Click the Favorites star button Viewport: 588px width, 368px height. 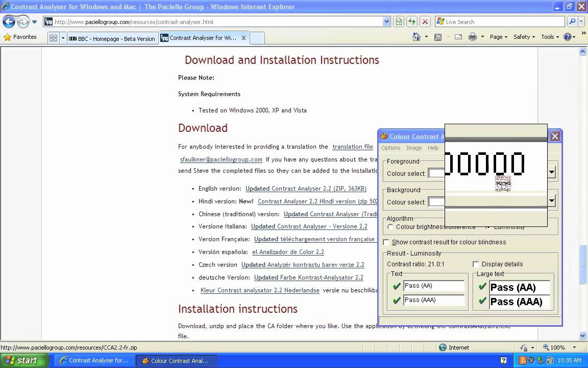20,37
